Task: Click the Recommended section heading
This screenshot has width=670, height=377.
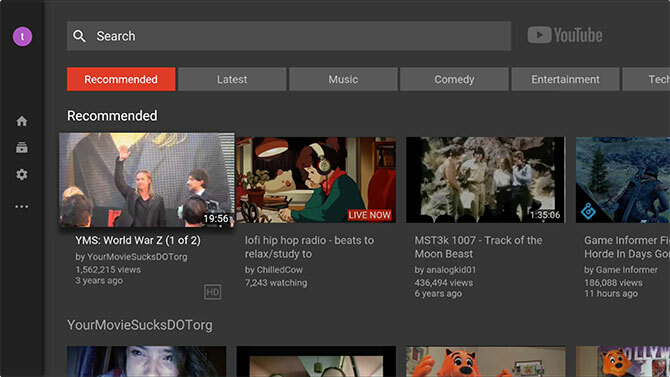Action: (x=112, y=116)
